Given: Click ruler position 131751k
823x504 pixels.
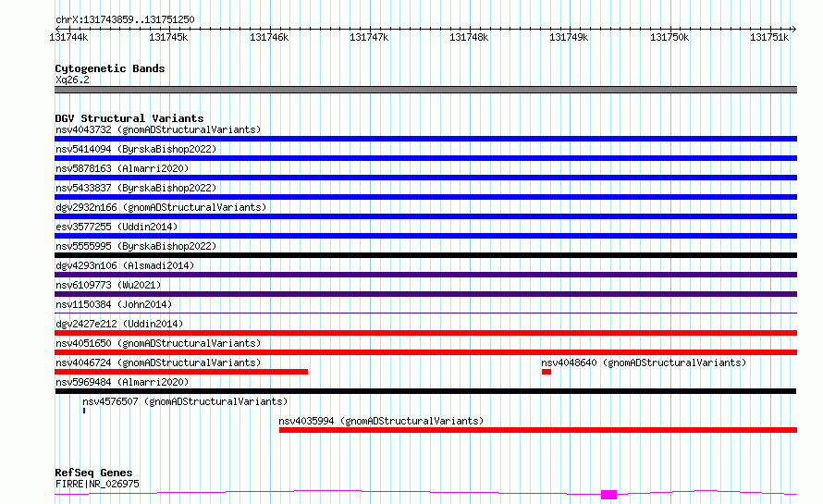Looking at the screenshot, I should click(x=769, y=37).
